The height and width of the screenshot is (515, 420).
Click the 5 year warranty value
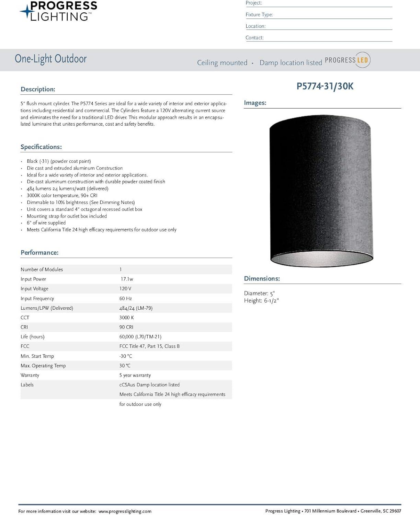point(135,375)
